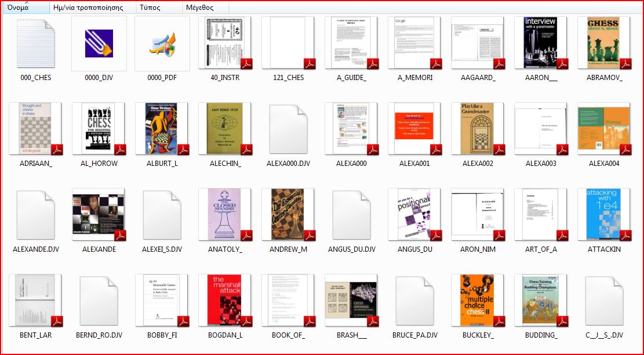Click the file name label BOBBY_FI

point(162,335)
